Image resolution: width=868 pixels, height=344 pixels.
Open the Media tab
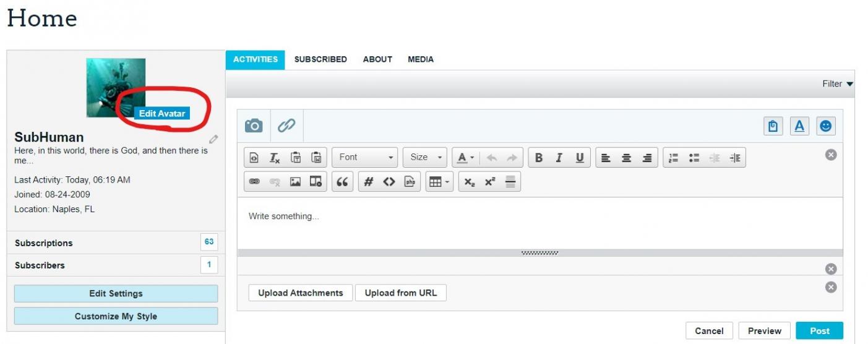(420, 59)
